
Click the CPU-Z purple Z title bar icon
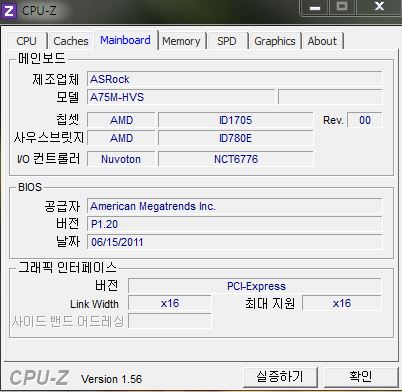pyautogui.click(x=8, y=11)
